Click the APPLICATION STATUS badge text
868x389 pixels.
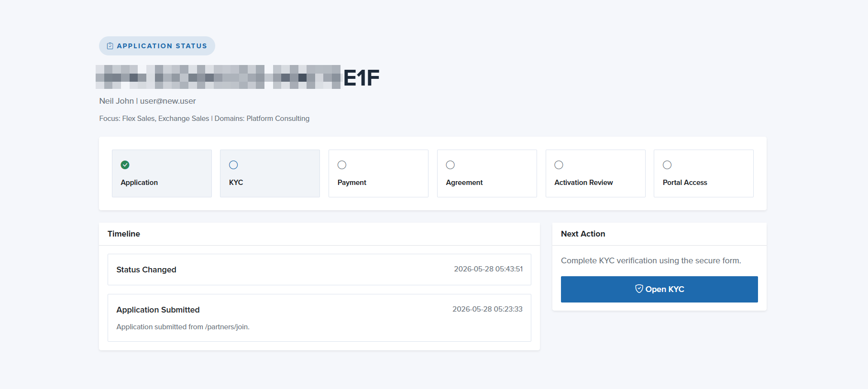tap(162, 46)
